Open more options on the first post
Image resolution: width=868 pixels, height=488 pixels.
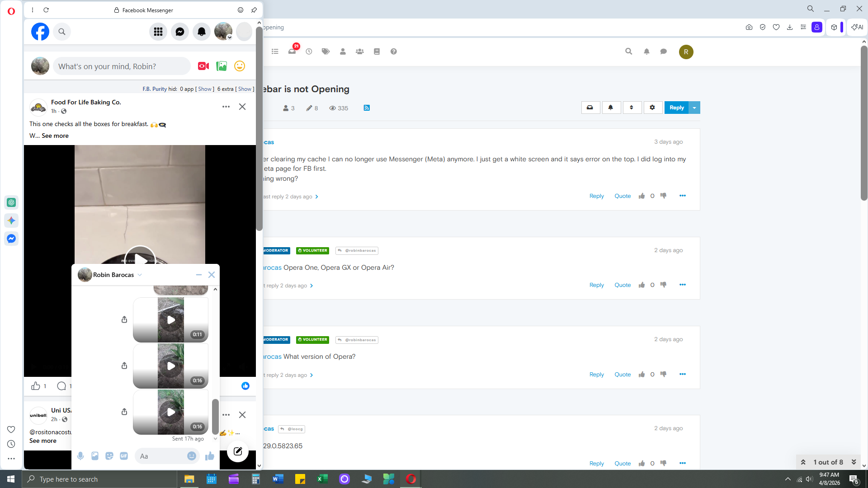(x=682, y=196)
